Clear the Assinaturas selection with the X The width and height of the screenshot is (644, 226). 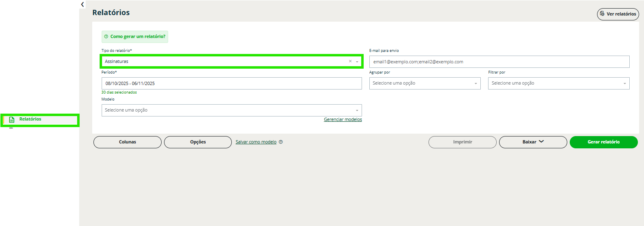(x=350, y=61)
